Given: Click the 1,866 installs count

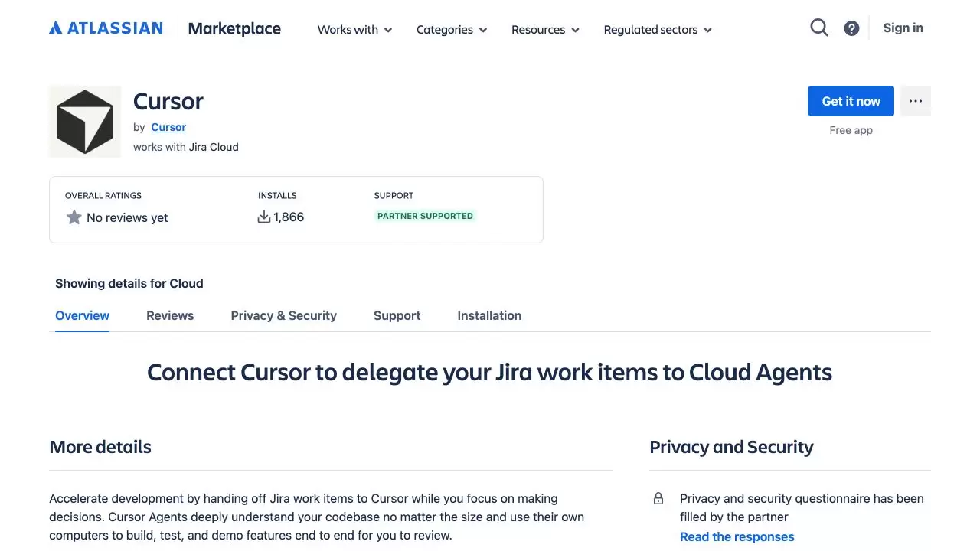Looking at the screenshot, I should click(289, 217).
